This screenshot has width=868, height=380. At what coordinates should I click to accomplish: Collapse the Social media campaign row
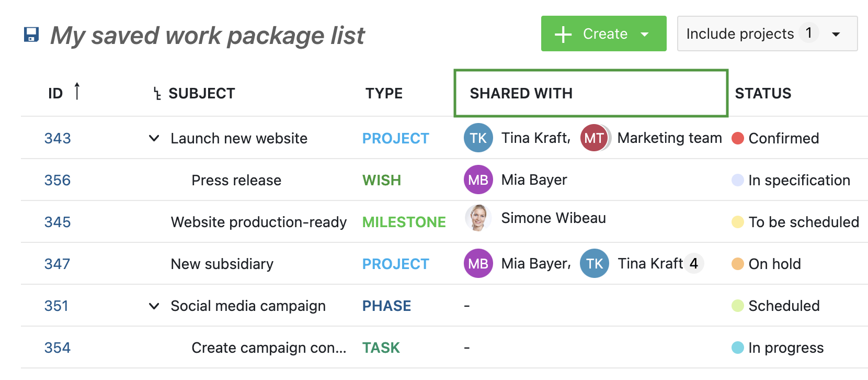154,306
